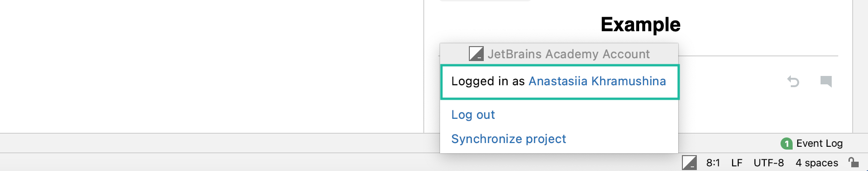Open comments via the speech bubble icon
868x171 pixels.
tap(826, 82)
